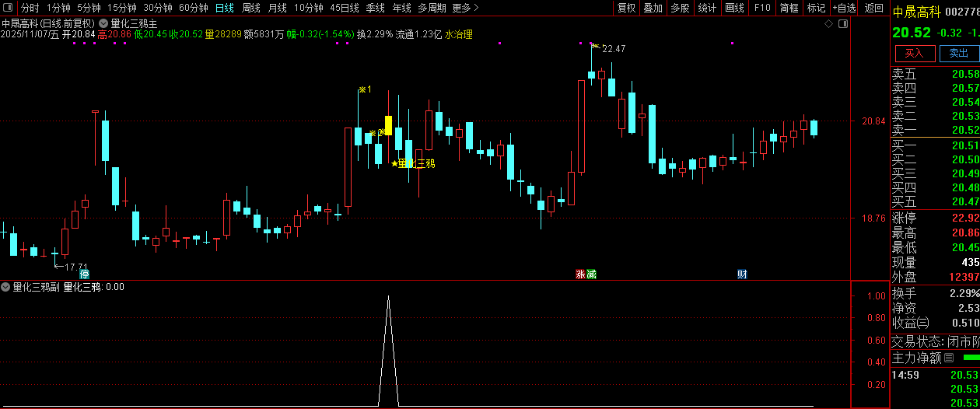The image size is (980, 409).
Task: Click the diamond marker icon above chart
Action: coord(828,24)
